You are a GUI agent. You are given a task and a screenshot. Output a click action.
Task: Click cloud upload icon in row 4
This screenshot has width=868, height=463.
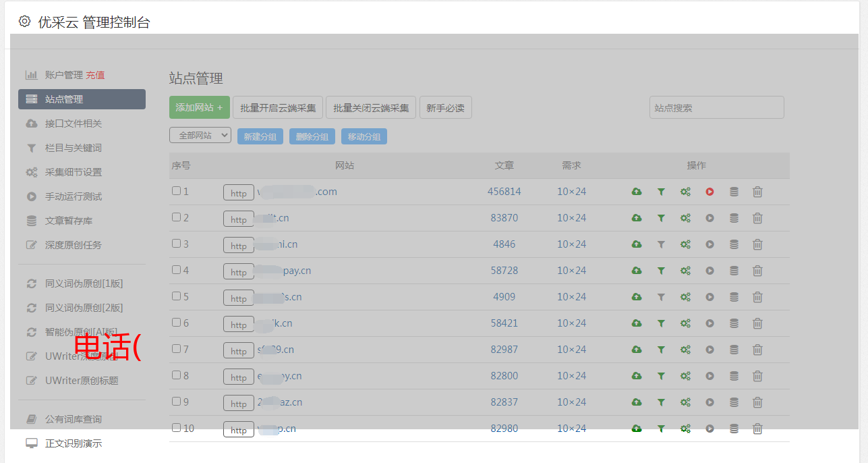pos(637,271)
